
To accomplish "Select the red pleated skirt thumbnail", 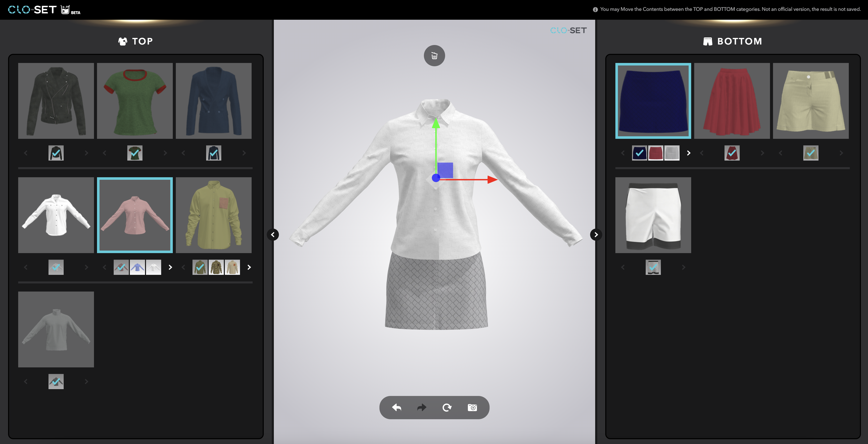I will (732, 101).
